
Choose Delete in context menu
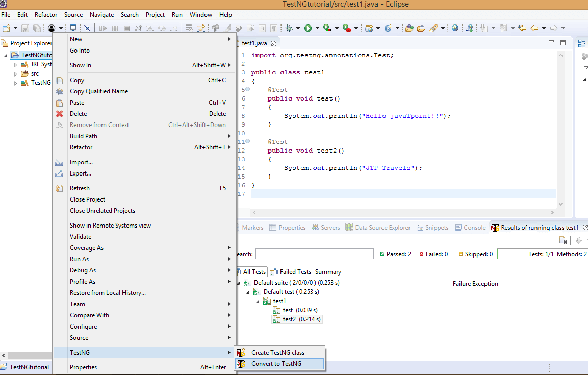[144, 114]
